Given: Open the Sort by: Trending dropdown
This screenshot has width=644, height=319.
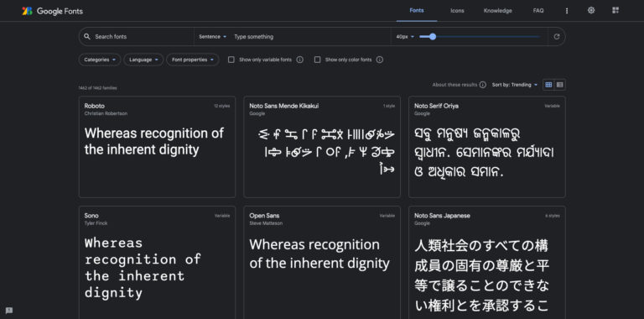Looking at the screenshot, I should click(x=515, y=85).
